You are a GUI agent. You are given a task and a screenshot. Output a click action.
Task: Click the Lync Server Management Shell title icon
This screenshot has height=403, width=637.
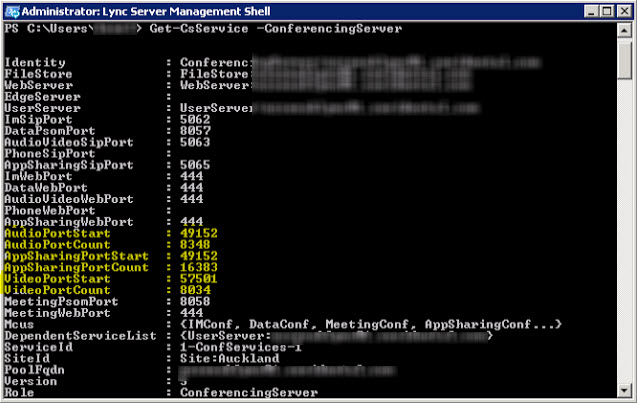(x=11, y=10)
